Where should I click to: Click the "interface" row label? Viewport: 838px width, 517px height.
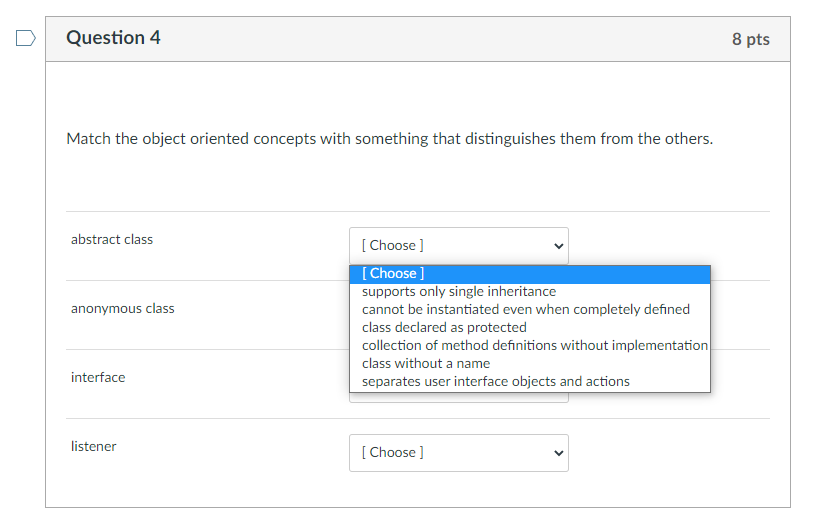(x=98, y=377)
